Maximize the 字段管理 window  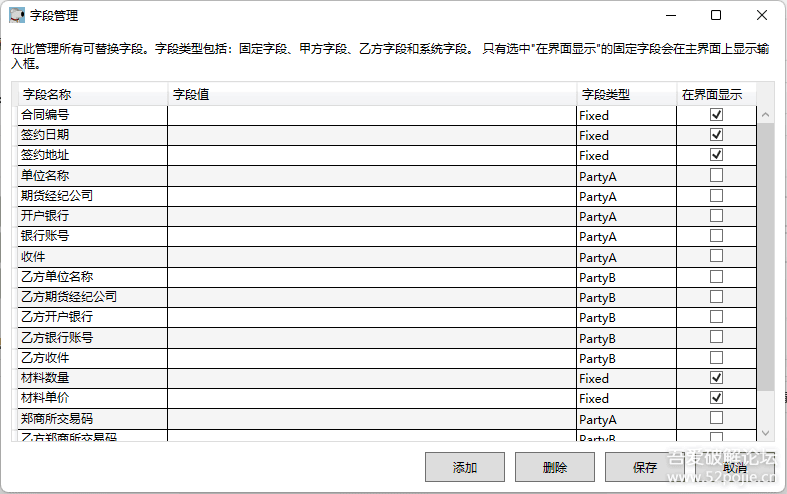pos(716,15)
